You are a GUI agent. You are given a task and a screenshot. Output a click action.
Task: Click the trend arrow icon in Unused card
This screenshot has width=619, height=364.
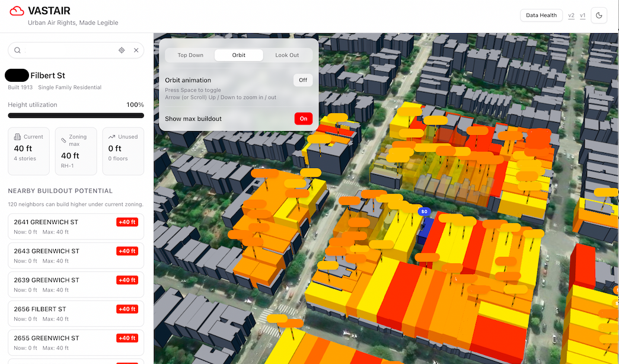111,136
